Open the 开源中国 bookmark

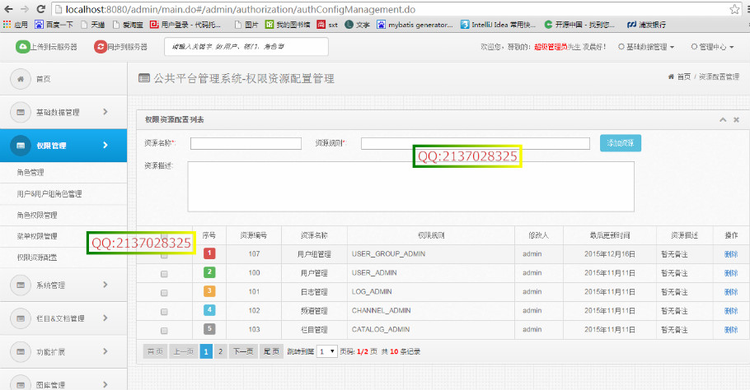579,24
